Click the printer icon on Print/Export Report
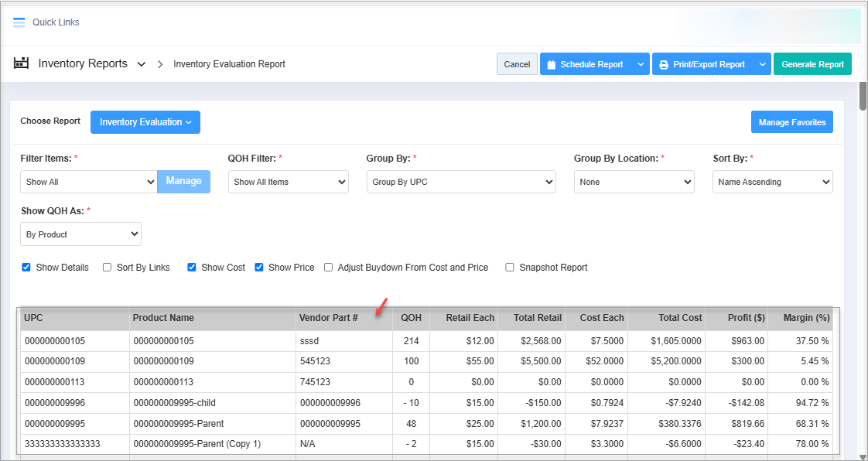Screen dimensions: 868x461 point(664,65)
